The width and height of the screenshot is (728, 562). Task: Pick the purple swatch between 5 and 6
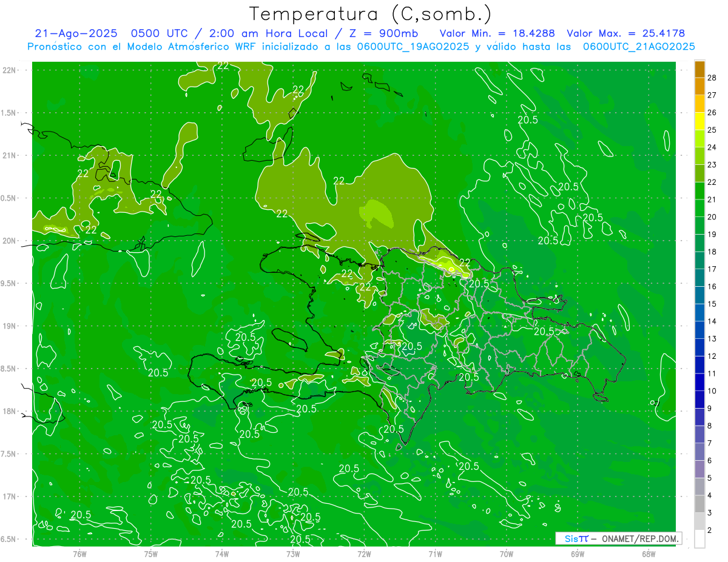[x=699, y=470]
